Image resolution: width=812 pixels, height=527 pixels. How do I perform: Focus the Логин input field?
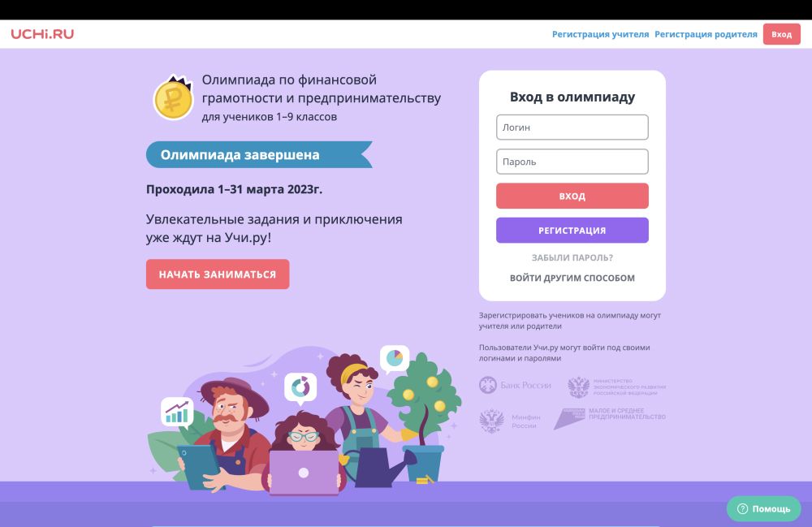click(x=572, y=127)
